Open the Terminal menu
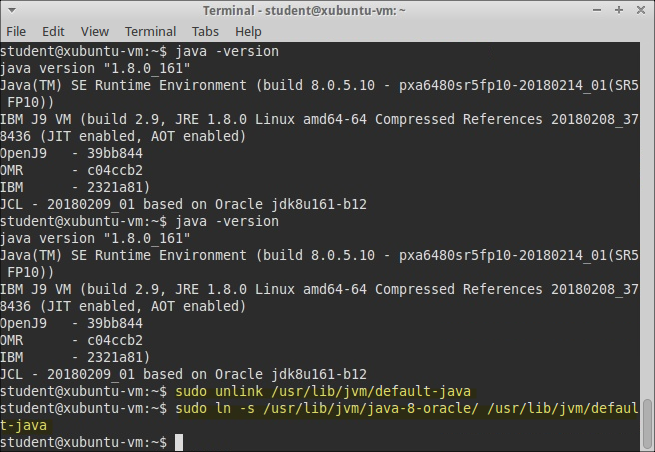655x452 pixels. coord(150,31)
